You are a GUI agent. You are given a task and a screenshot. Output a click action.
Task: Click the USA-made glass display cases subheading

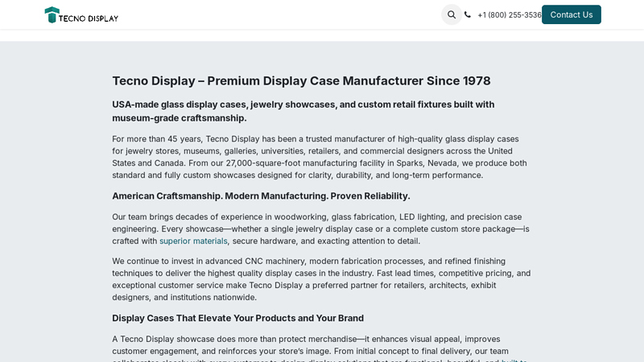(303, 111)
